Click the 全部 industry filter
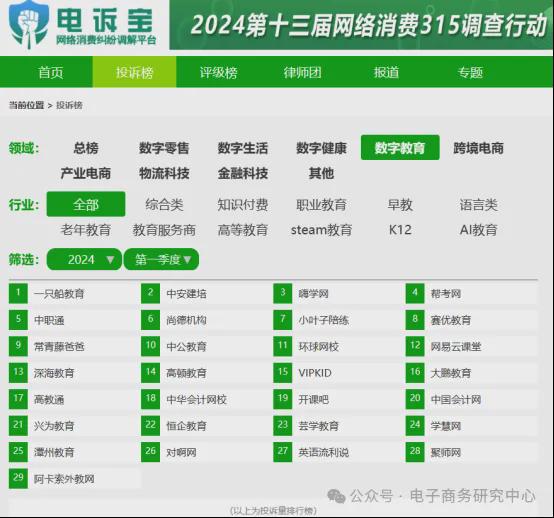The width and height of the screenshot is (554, 518). [86, 204]
